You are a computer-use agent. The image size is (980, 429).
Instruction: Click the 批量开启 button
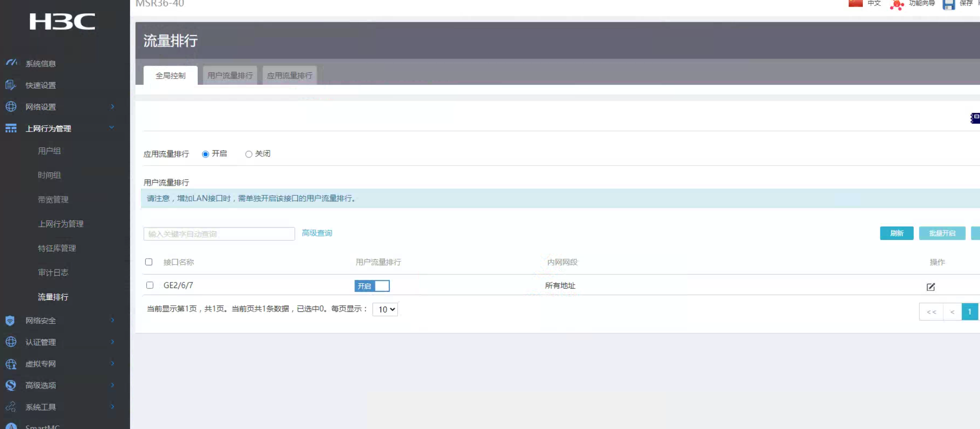coord(942,233)
